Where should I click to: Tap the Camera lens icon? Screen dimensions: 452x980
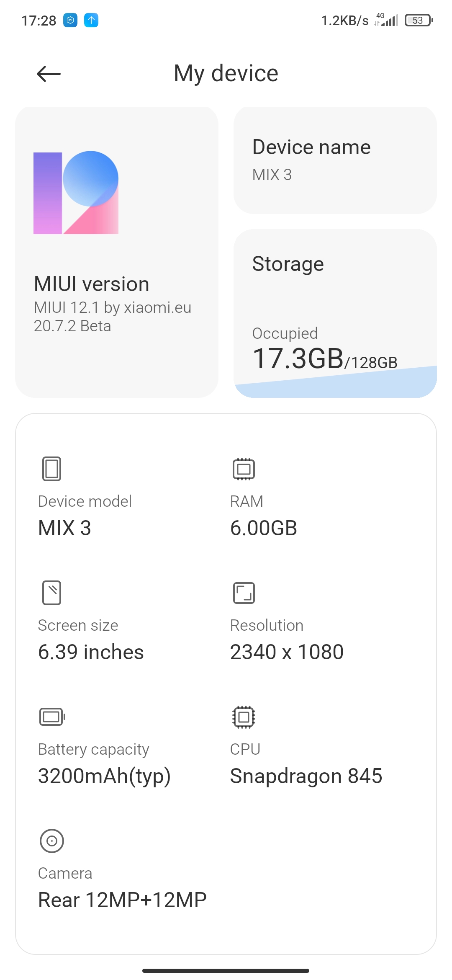pos(51,841)
